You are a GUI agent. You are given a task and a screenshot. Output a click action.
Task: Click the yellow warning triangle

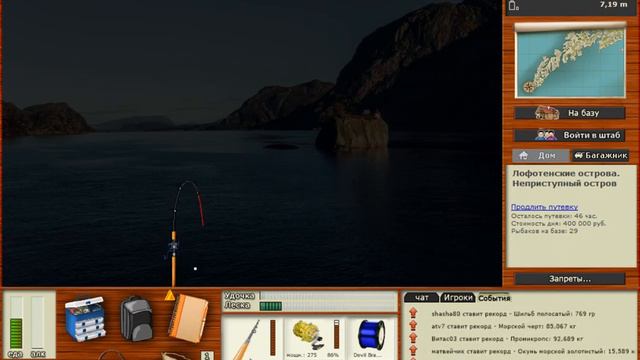(x=170, y=295)
